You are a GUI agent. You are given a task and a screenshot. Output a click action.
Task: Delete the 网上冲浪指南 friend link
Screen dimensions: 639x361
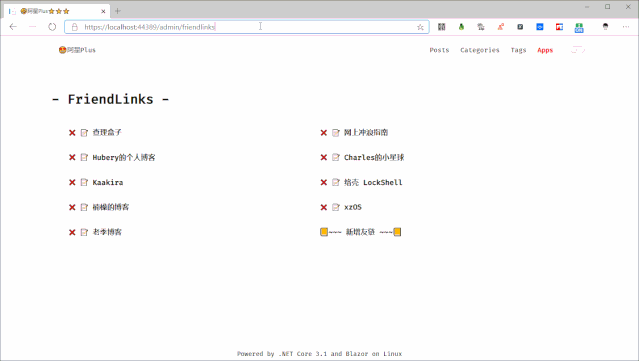point(324,133)
